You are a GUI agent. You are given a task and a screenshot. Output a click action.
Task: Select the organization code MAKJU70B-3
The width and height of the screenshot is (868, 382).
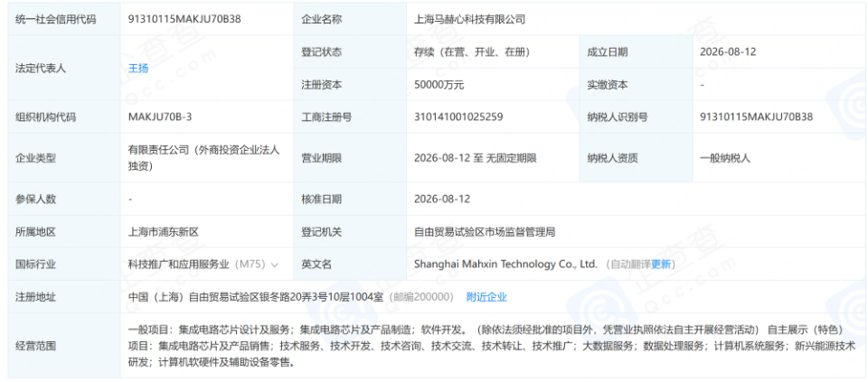(x=159, y=116)
